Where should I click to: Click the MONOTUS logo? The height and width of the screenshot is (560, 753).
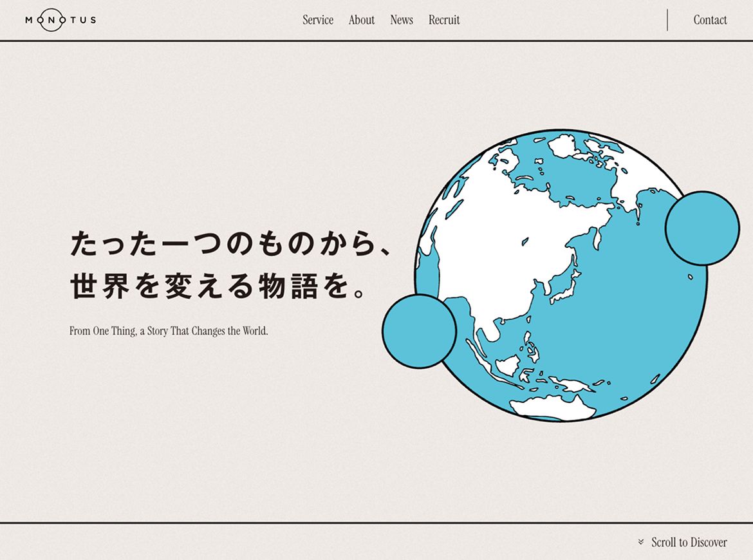click(x=60, y=20)
